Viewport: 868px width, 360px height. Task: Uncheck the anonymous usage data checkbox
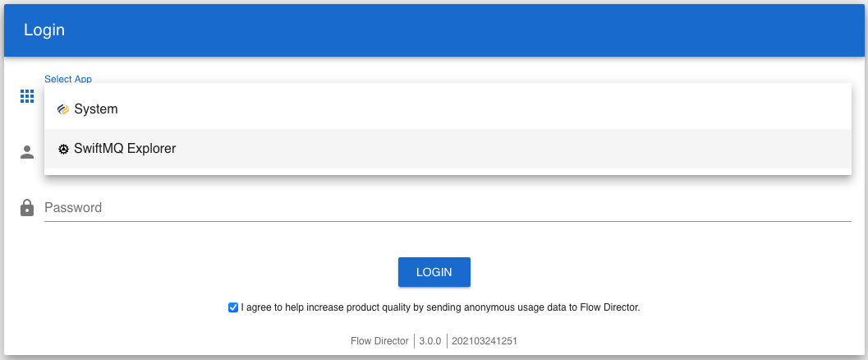(233, 308)
